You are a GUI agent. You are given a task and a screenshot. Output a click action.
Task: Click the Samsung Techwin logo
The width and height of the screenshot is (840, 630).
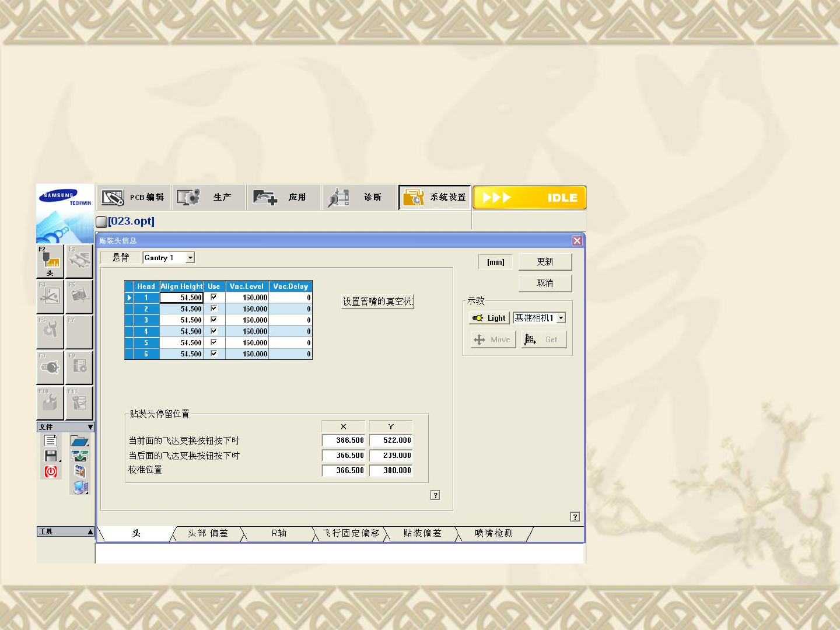coord(65,198)
